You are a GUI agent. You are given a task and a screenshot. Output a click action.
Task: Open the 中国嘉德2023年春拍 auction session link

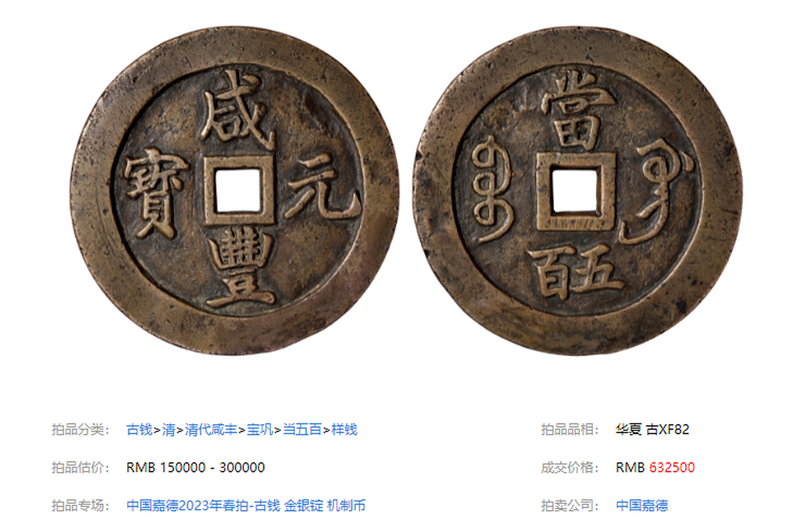(246, 505)
